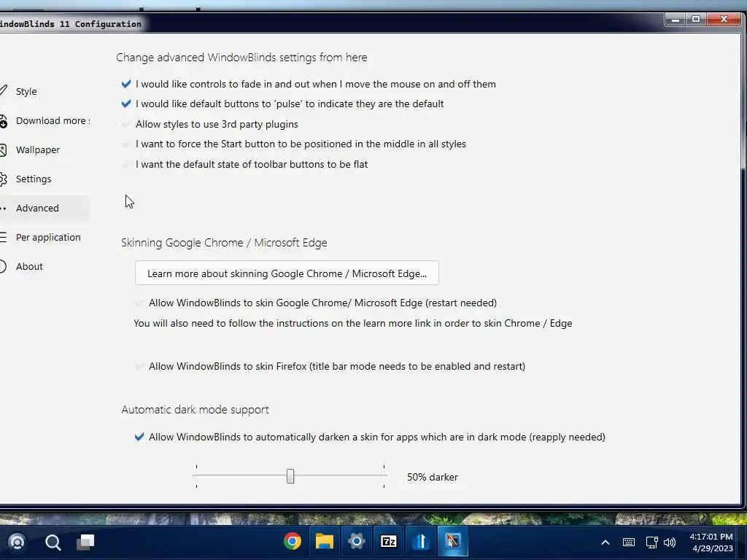The image size is (747, 560).
Task: Maximize the WindowBlinds Configuration window
Action: [x=696, y=20]
